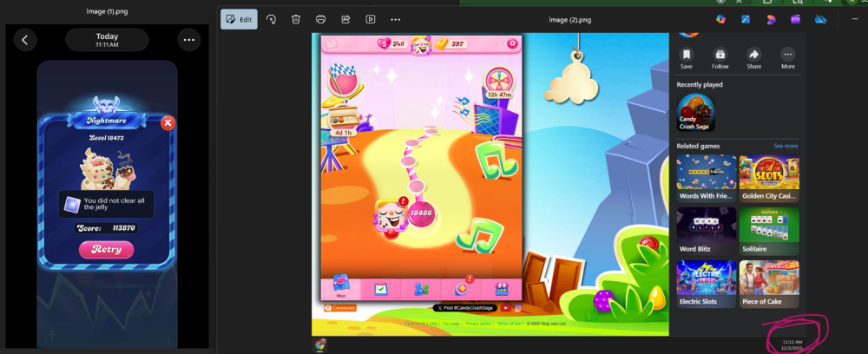Rotate the image using the toolbar icon

[271, 19]
